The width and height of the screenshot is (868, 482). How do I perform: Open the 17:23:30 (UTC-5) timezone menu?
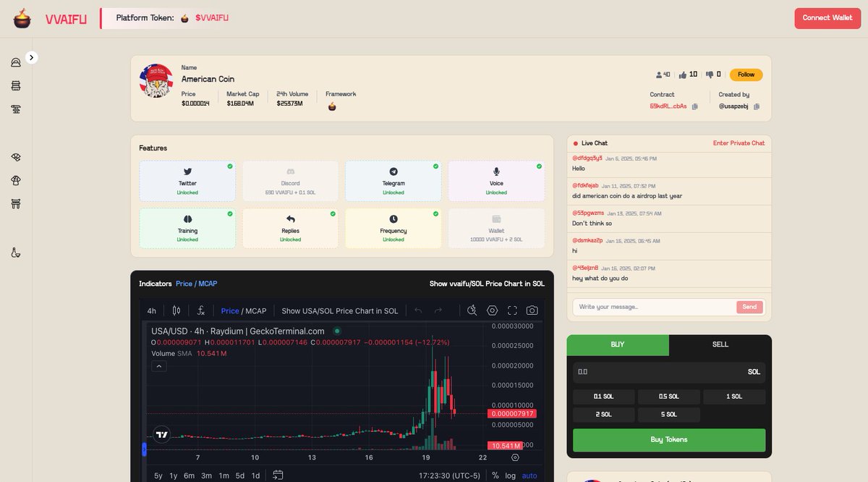point(450,475)
